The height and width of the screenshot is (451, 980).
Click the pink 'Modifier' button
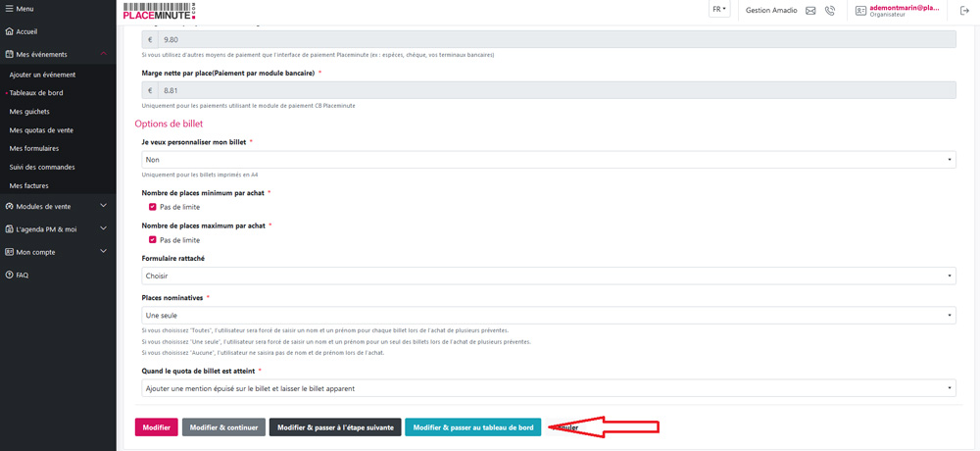[x=156, y=427]
